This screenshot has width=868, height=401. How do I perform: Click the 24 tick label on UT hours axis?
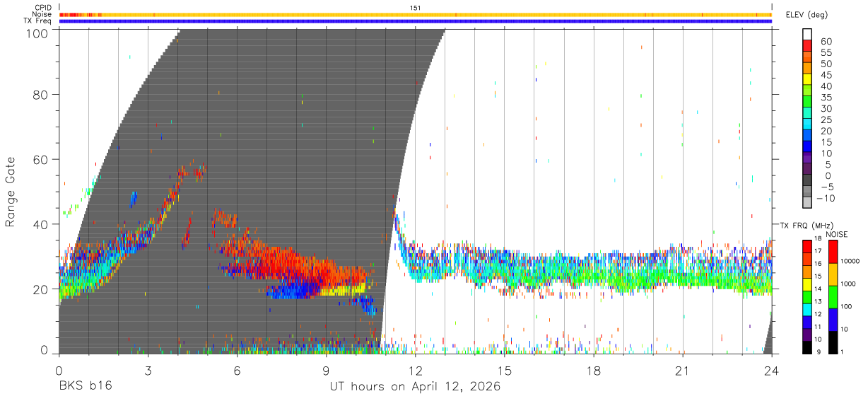point(771,371)
